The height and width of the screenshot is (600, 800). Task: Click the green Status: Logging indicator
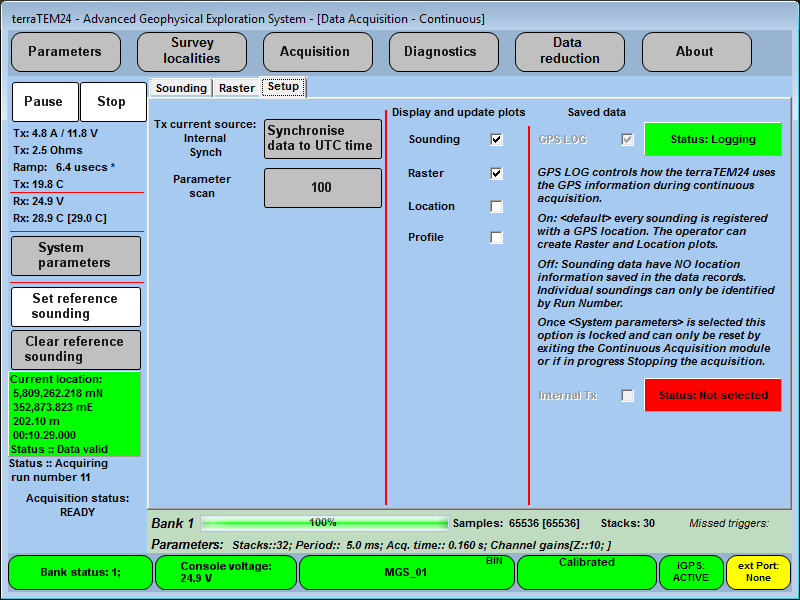point(713,139)
